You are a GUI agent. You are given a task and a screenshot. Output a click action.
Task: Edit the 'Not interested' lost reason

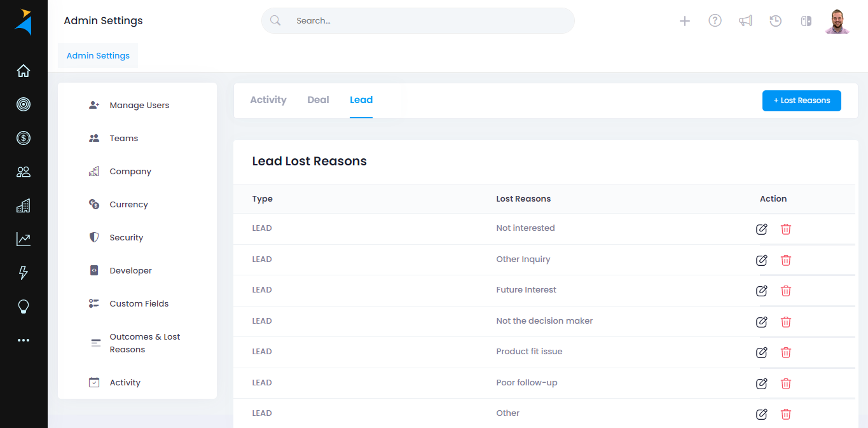click(761, 229)
